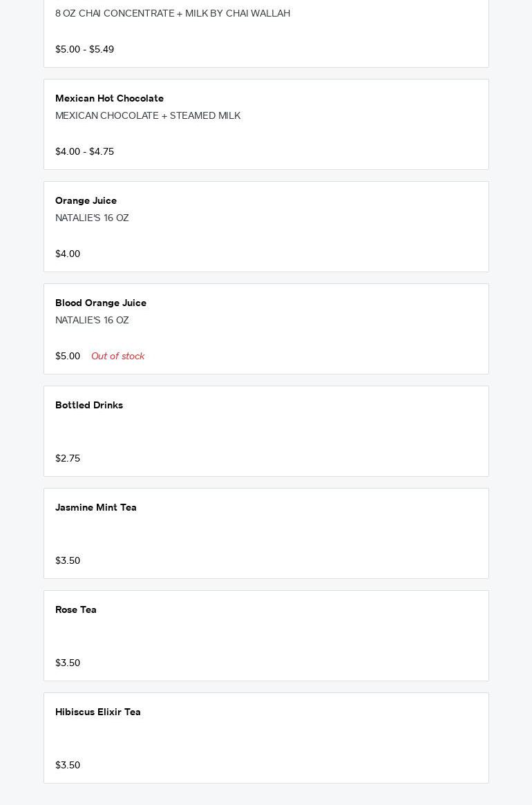Click 'Mexican chocolate + steamed milk' description
This screenshot has height=805, width=532.
tap(148, 116)
